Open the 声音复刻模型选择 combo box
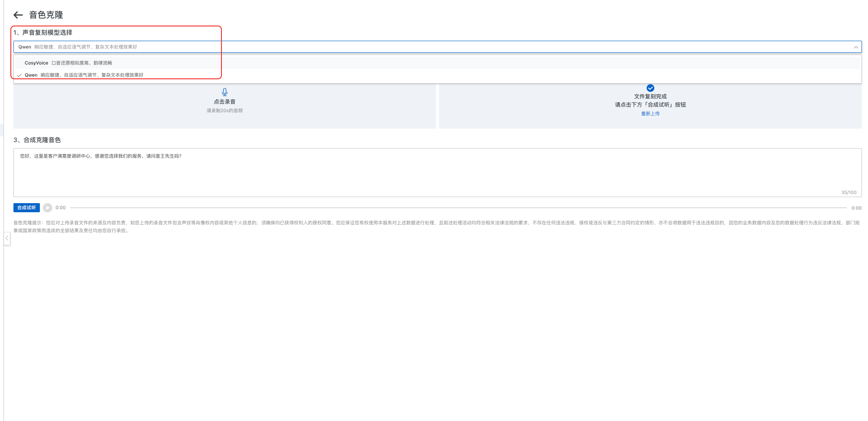 (437, 47)
